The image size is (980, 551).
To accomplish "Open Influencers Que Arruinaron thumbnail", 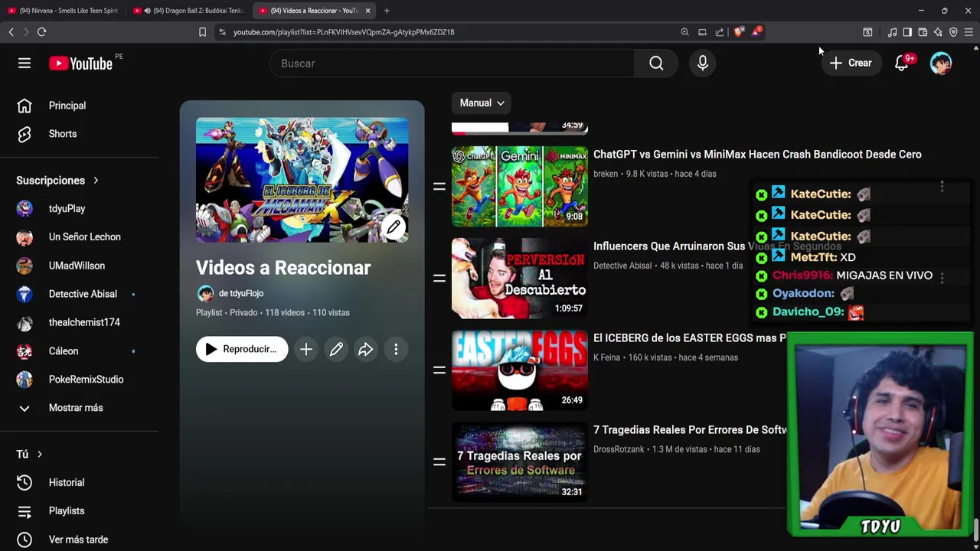I will click(520, 279).
